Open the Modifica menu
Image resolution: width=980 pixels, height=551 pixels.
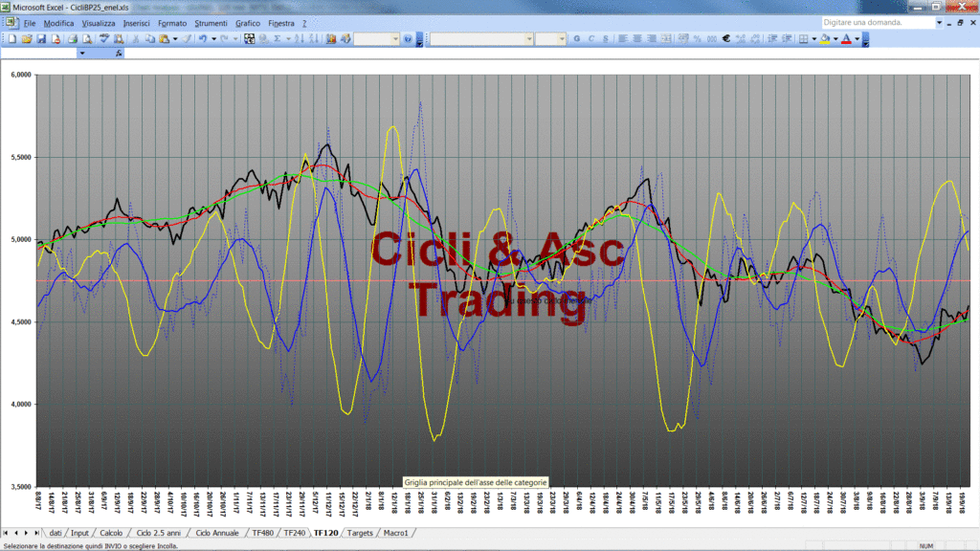click(58, 23)
